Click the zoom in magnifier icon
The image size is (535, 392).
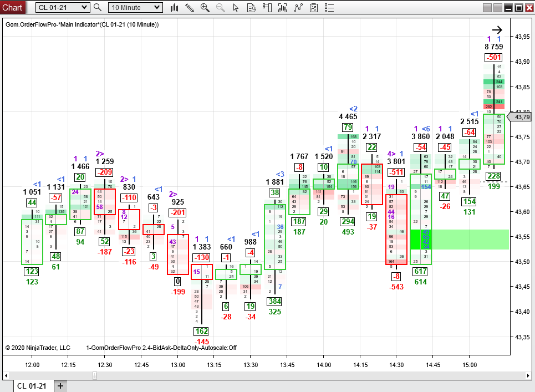pos(205,8)
